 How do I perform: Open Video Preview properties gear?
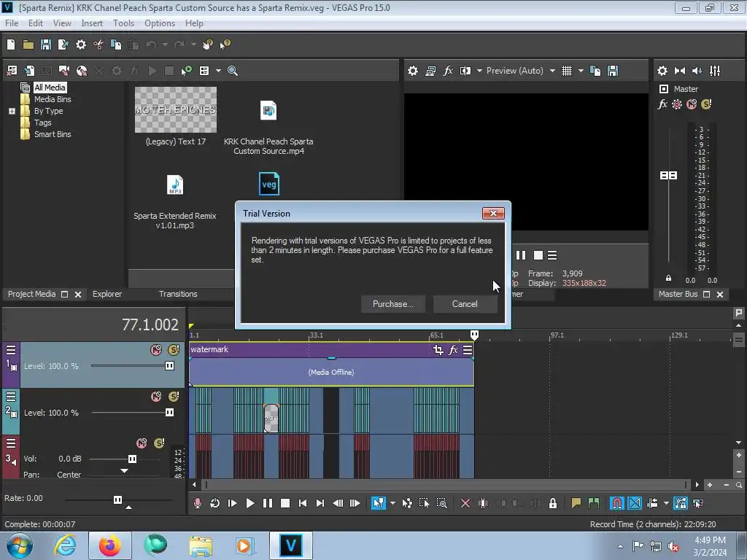click(x=413, y=71)
